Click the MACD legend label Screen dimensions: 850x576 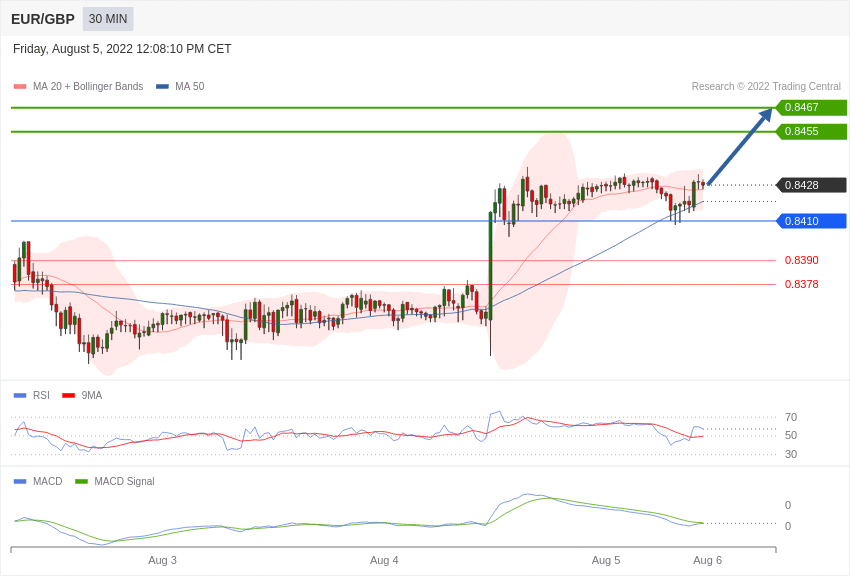[48, 481]
